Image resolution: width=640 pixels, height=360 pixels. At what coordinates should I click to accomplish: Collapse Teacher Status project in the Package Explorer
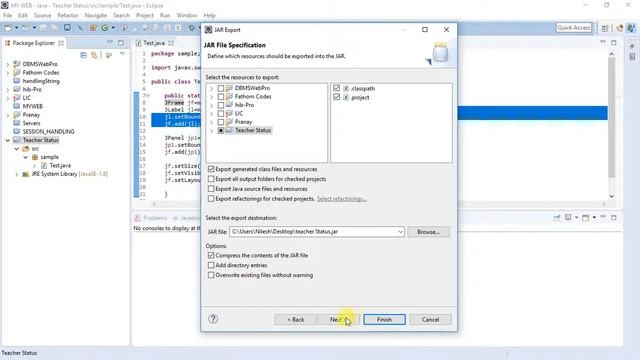pyautogui.click(x=7, y=140)
